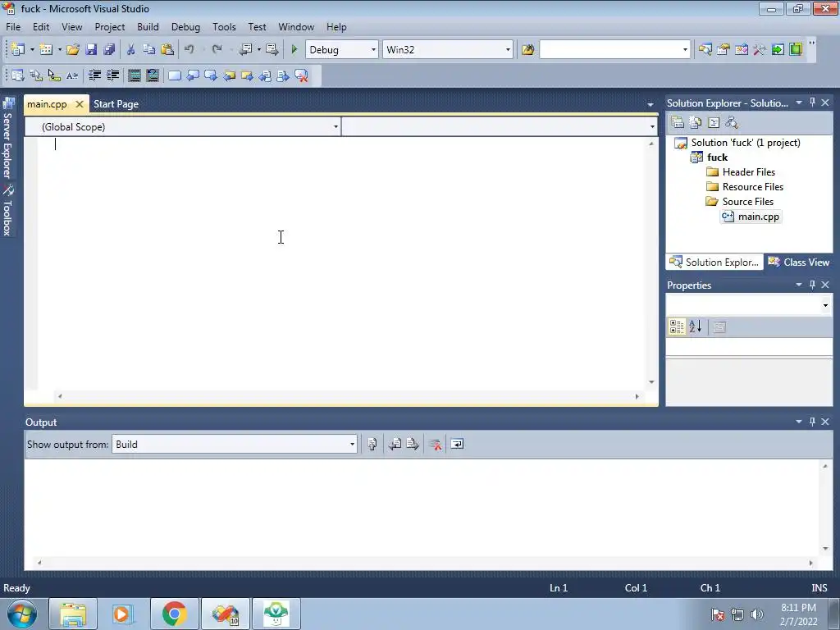This screenshot has width=840, height=630.
Task: Click the Redo arrow icon
Action: point(217,49)
